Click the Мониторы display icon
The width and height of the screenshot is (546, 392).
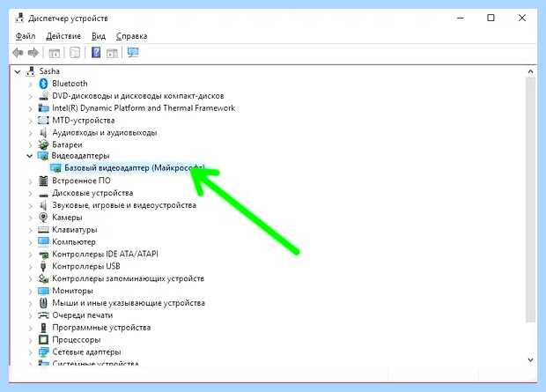[x=43, y=291]
